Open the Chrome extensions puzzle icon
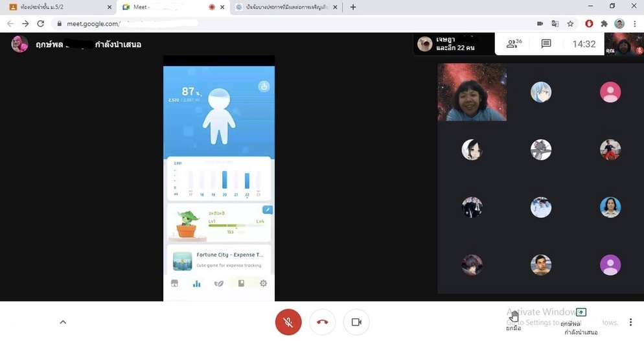The height and width of the screenshot is (341, 644). [x=604, y=24]
